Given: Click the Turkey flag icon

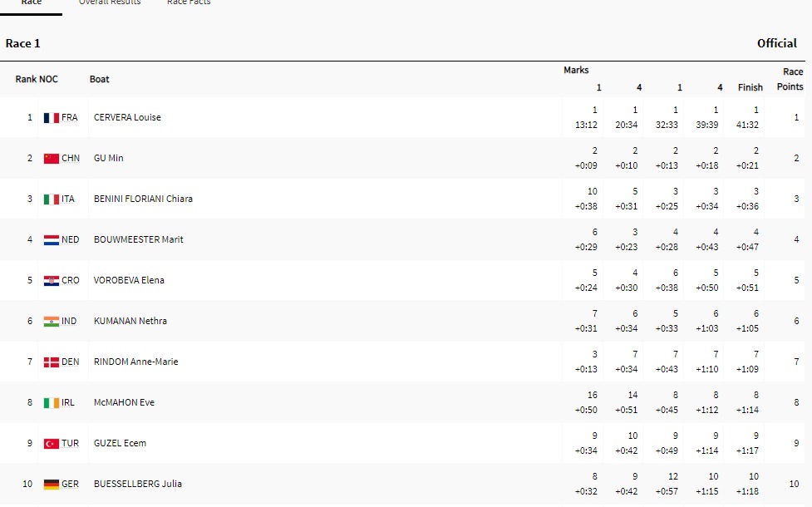Looking at the screenshot, I should click(x=52, y=444).
